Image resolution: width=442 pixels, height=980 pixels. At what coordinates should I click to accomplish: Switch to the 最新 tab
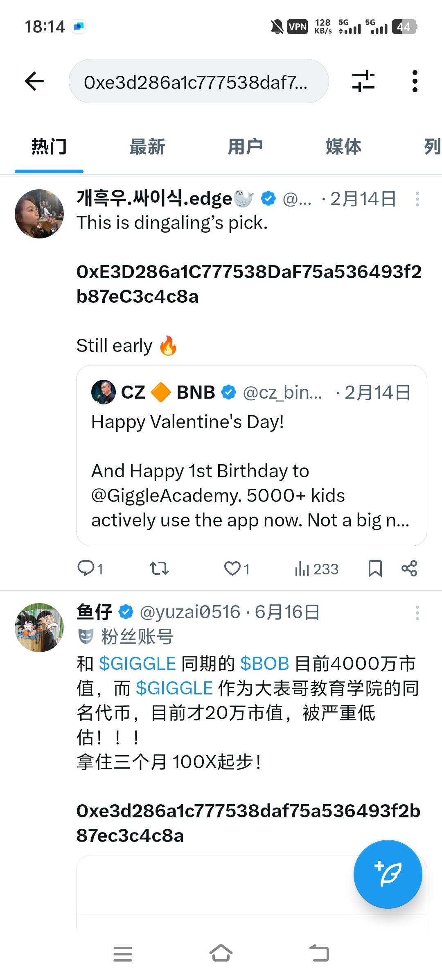(147, 147)
